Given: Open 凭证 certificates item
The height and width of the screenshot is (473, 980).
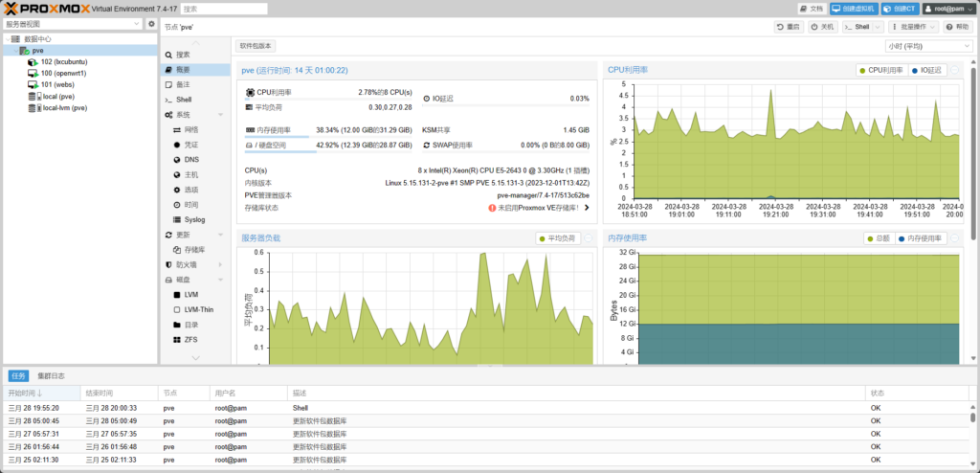Looking at the screenshot, I should pos(195,145).
